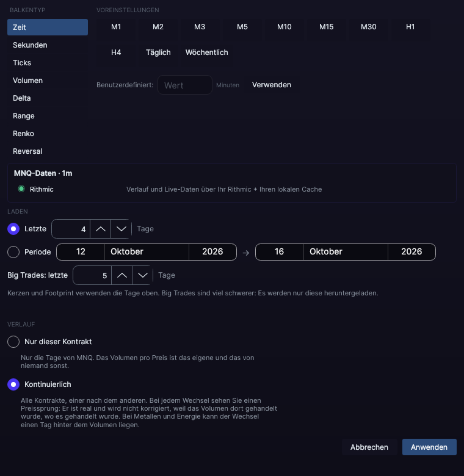Apply the M1 preset
The image size is (464, 476).
pos(116,27)
